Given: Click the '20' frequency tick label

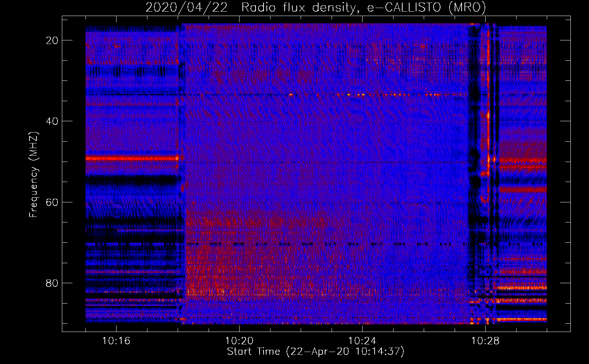Looking at the screenshot, I should tap(52, 40).
